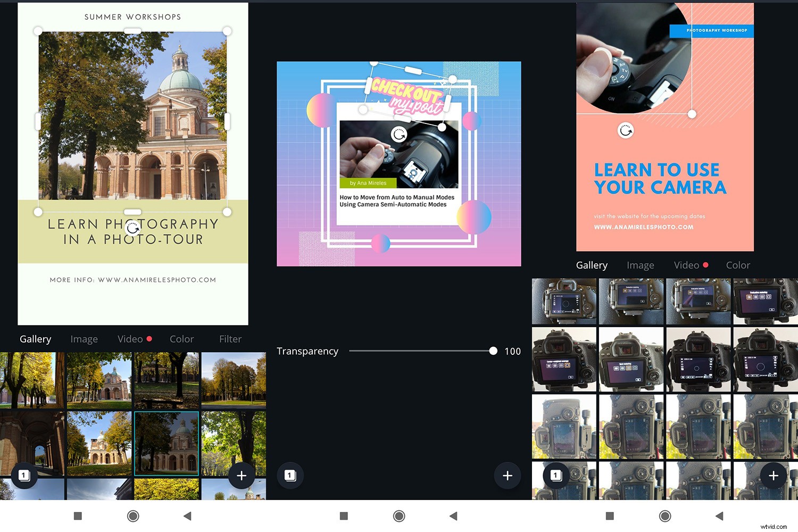Switch to the Image tab
The height and width of the screenshot is (532, 798).
click(84, 339)
